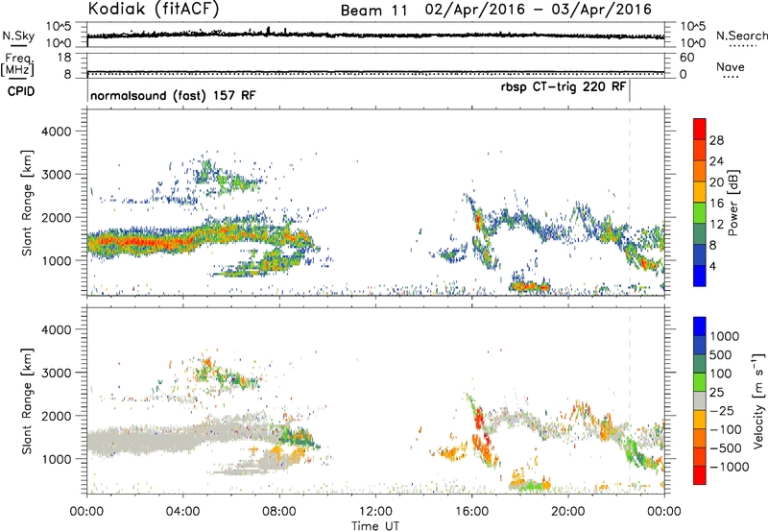The image size is (768, 532).
Task: Click "Slant Range [km]" label of velocity panel
Action: point(27,401)
